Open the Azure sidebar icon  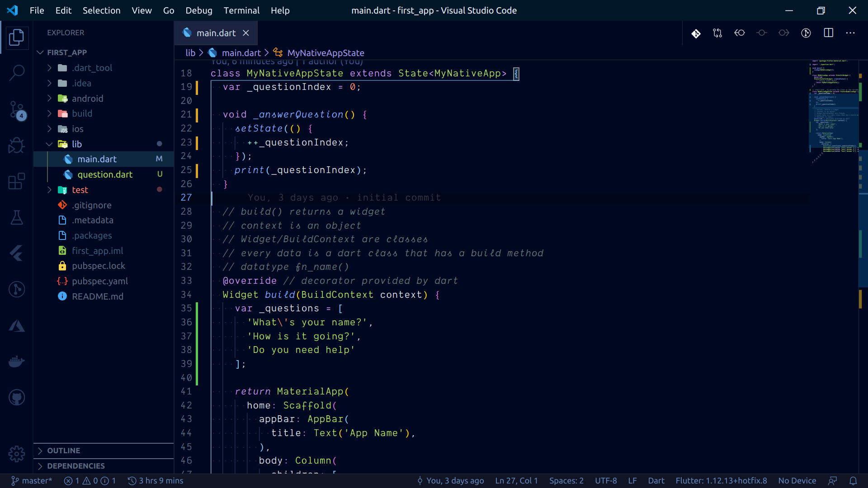click(17, 326)
